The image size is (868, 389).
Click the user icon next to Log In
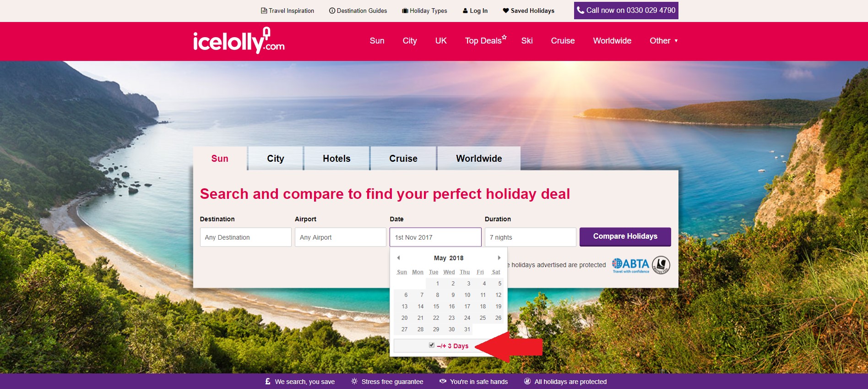point(465,11)
